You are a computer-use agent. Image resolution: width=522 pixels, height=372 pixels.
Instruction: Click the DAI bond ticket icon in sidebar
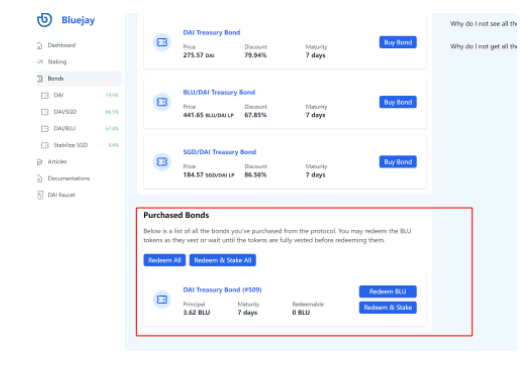45,95
